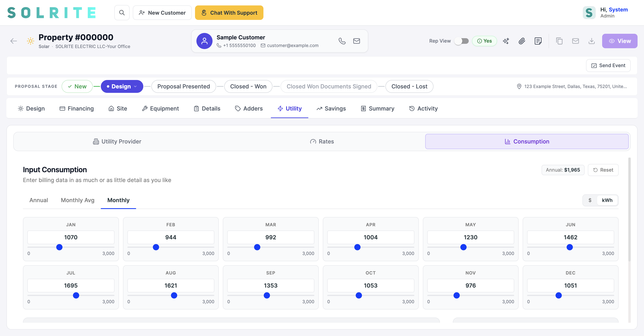Send proposal by toolbar mail icon
Image resolution: width=644 pixels, height=336 pixels.
click(576, 41)
